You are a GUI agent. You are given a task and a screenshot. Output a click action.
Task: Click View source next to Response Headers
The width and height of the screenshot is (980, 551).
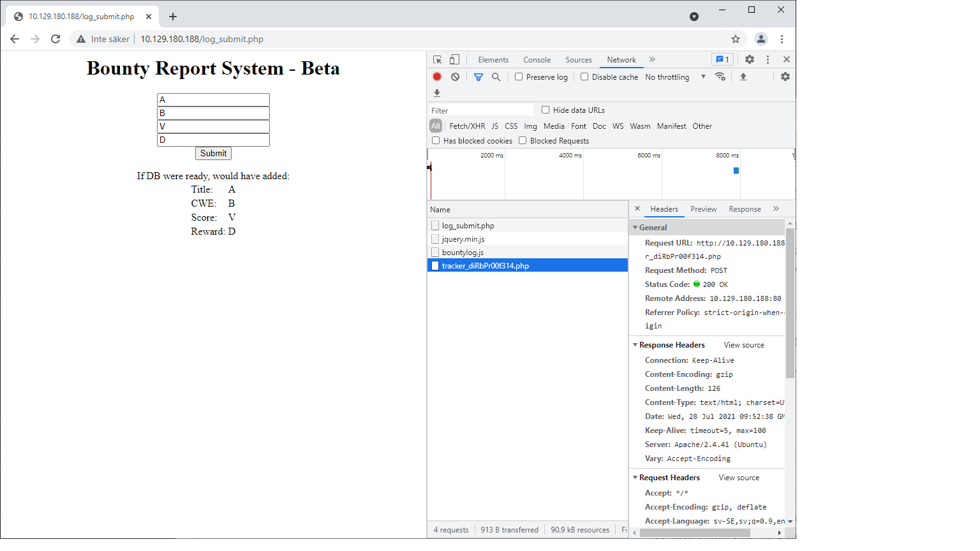click(x=744, y=345)
